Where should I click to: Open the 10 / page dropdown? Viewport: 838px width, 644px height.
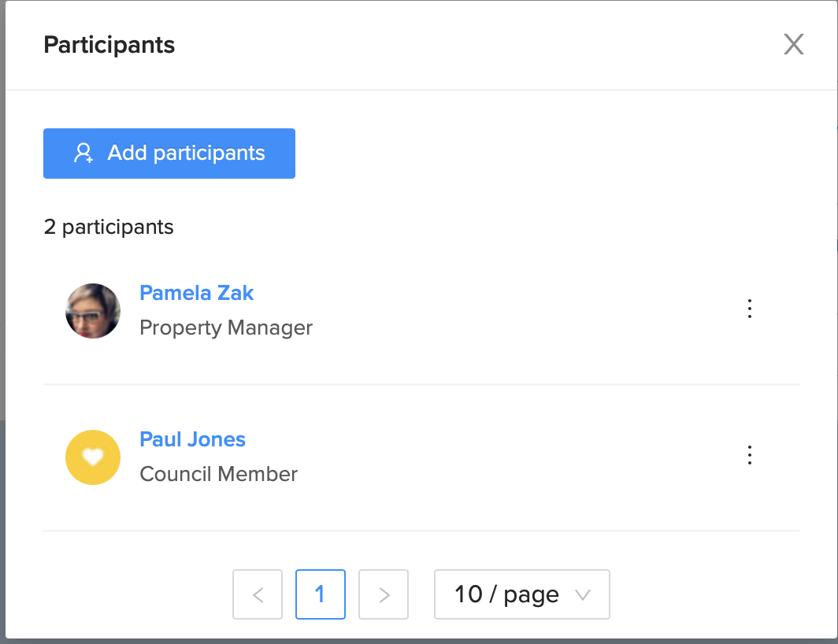[x=521, y=594]
